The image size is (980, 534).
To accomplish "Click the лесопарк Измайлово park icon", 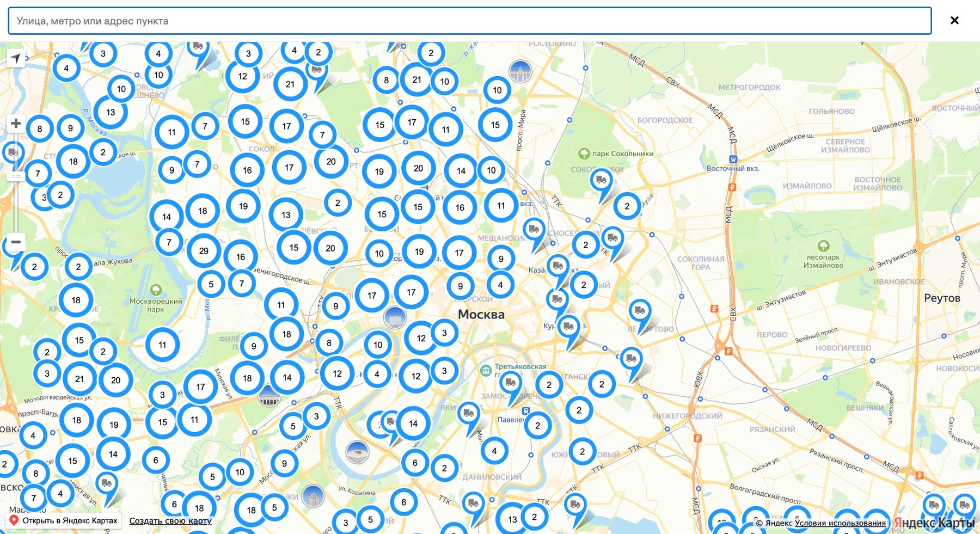I will pyautogui.click(x=823, y=246).
